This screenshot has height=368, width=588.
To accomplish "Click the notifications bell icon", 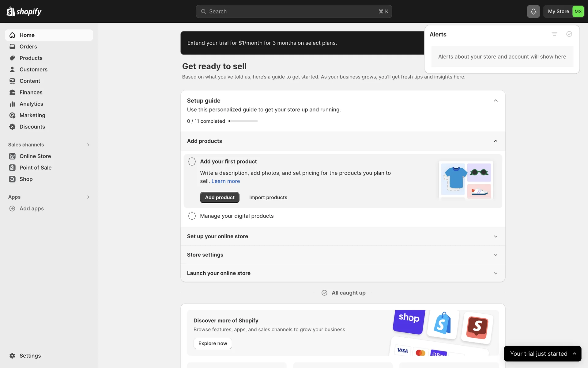I will coord(533,12).
